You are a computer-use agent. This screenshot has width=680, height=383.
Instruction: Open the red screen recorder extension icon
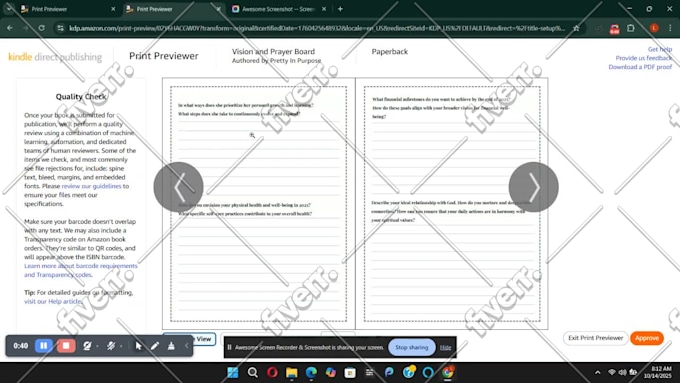coord(615,28)
